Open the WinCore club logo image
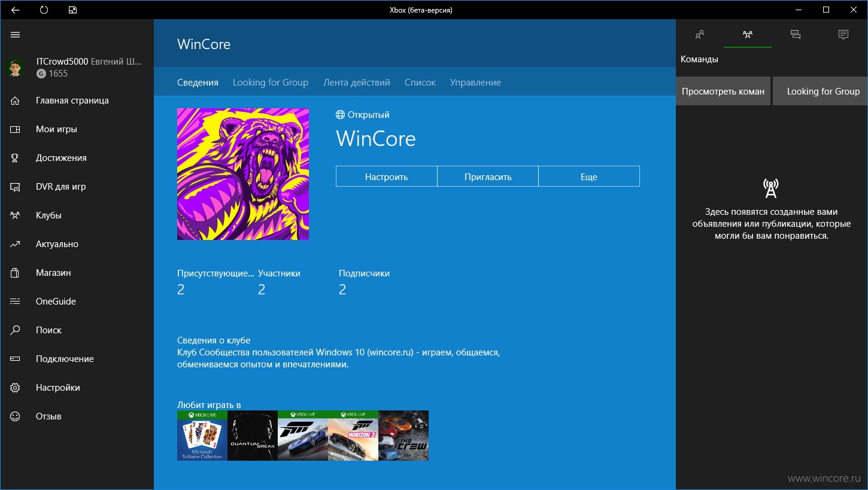 point(243,174)
